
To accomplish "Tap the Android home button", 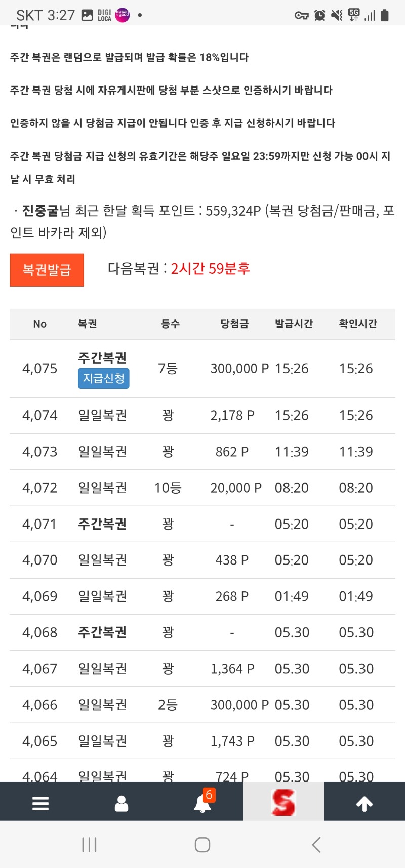I will [x=202, y=844].
